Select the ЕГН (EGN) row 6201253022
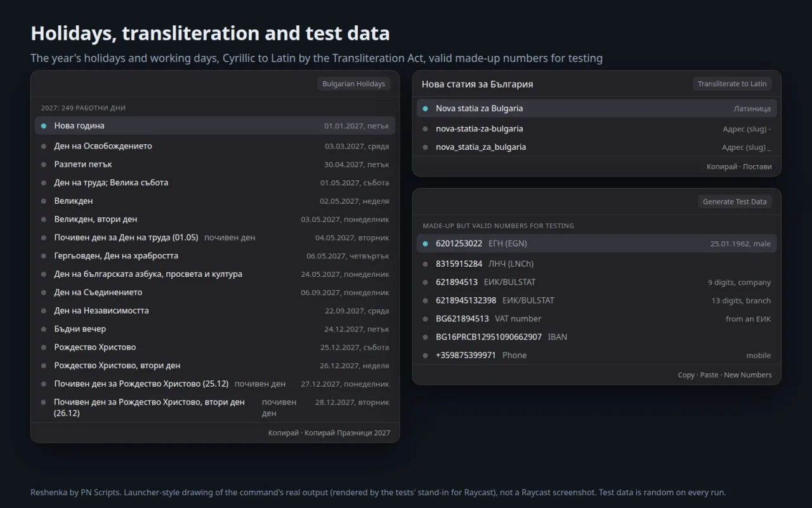 click(x=597, y=244)
